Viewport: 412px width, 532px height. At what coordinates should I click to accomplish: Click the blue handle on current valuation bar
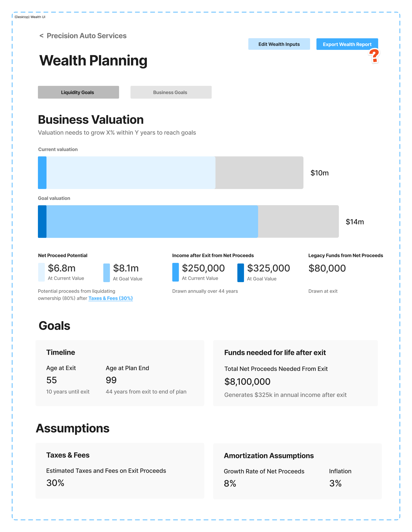(42, 173)
